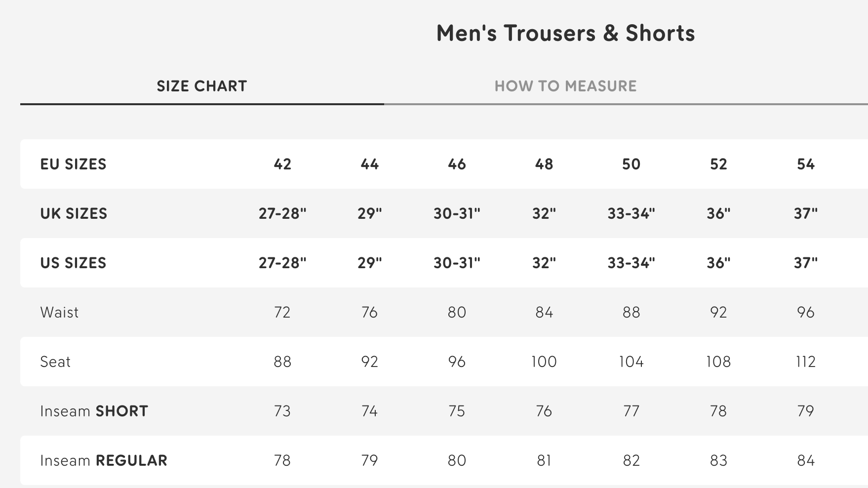Click the EU size 54 header
This screenshot has width=868, height=488.
pyautogui.click(x=806, y=164)
